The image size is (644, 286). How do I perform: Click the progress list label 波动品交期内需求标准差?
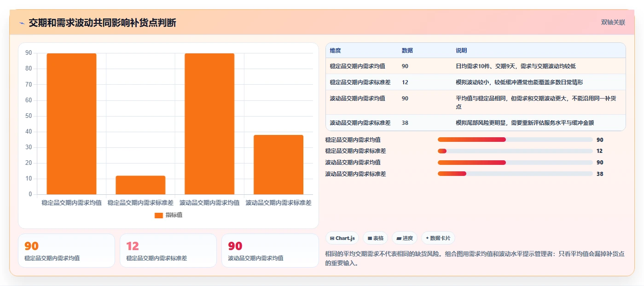point(355,174)
